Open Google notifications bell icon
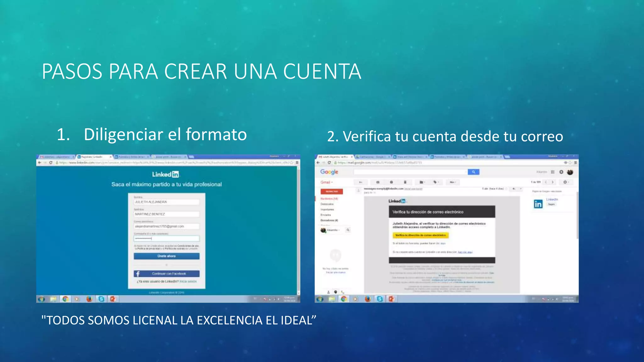 point(561,172)
